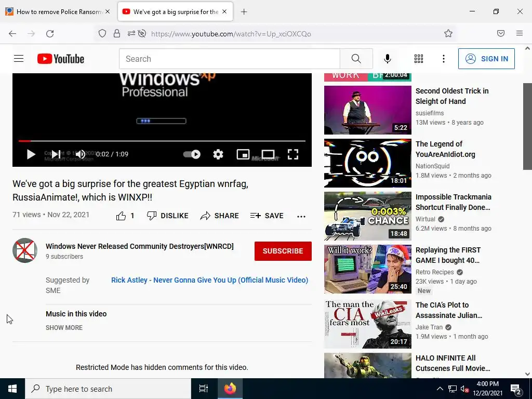Image resolution: width=532 pixels, height=399 pixels.
Task: Open the three-dot settings menu in header
Action: click(x=444, y=59)
